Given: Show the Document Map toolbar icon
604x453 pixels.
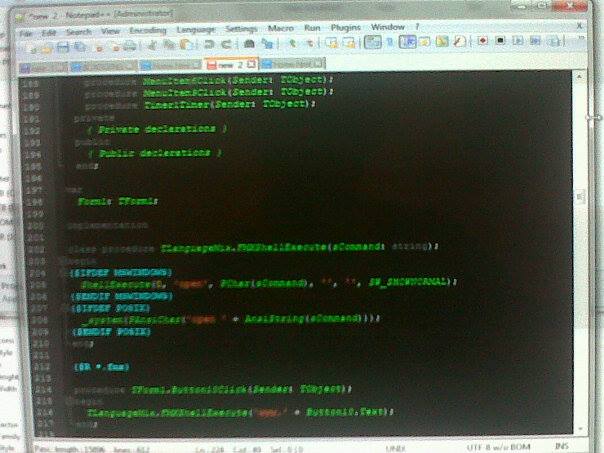Looking at the screenshot, I should 442,41.
